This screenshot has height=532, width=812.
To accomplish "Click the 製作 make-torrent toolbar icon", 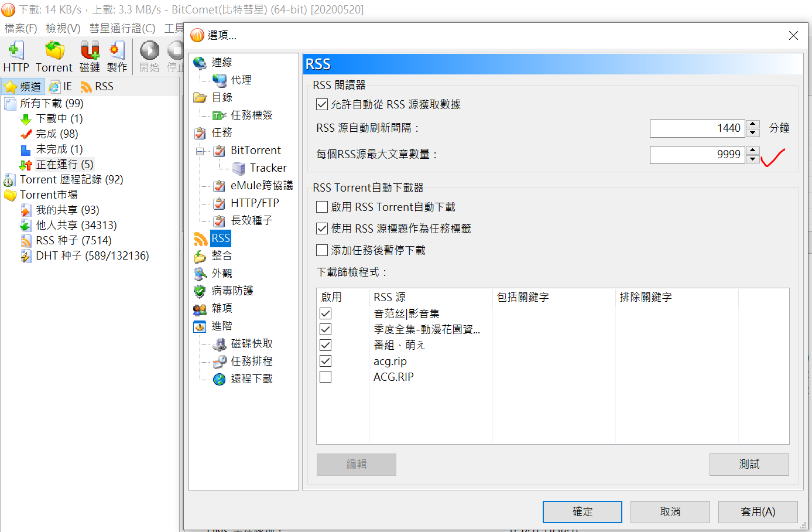I will point(117,51).
